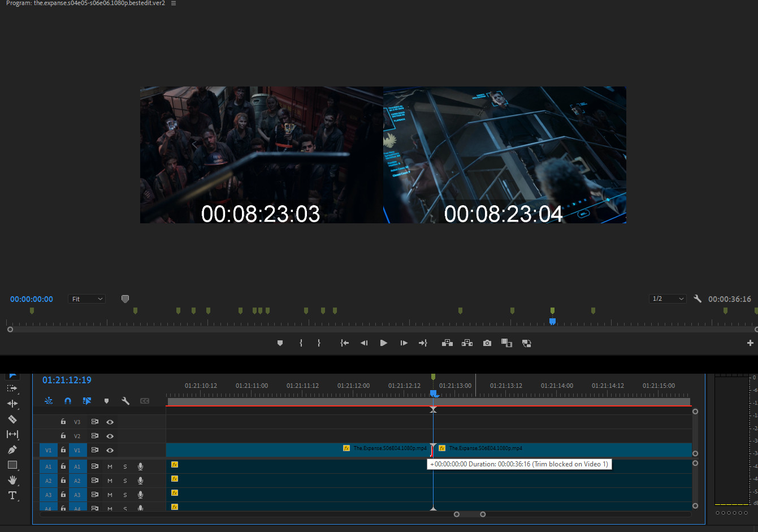
Task: Open timeline display settings wrench
Action: (x=125, y=401)
